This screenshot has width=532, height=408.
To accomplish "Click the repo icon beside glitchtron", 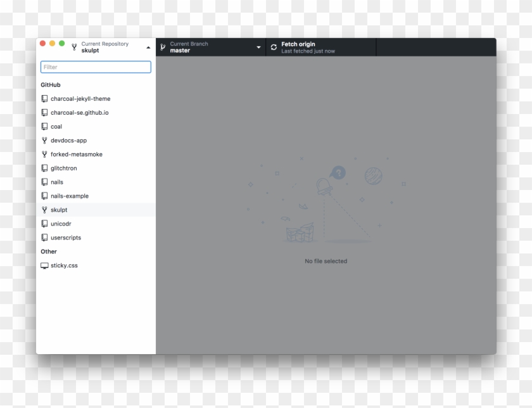I will (x=44, y=169).
